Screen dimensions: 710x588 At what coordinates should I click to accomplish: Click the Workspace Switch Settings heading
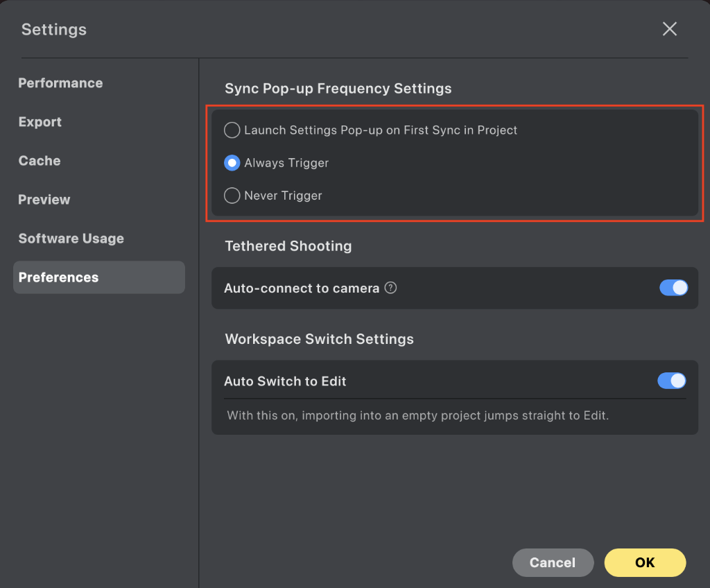coord(319,339)
